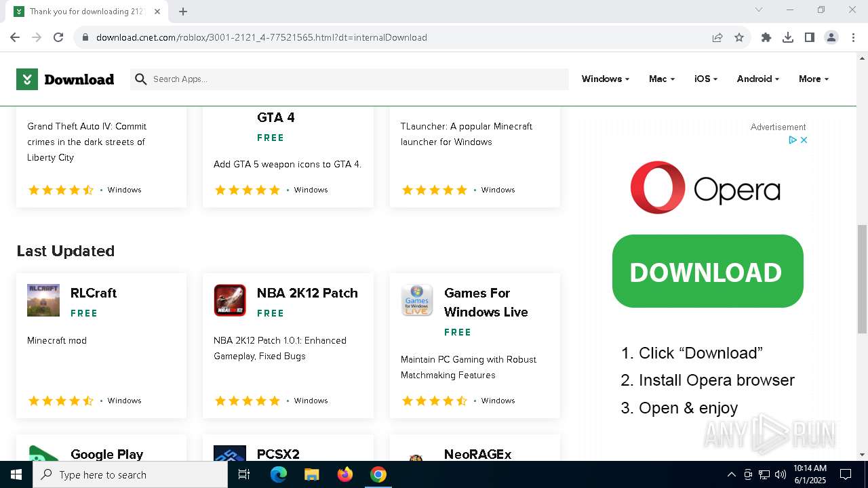Open the volume control in system tray

coord(780,474)
